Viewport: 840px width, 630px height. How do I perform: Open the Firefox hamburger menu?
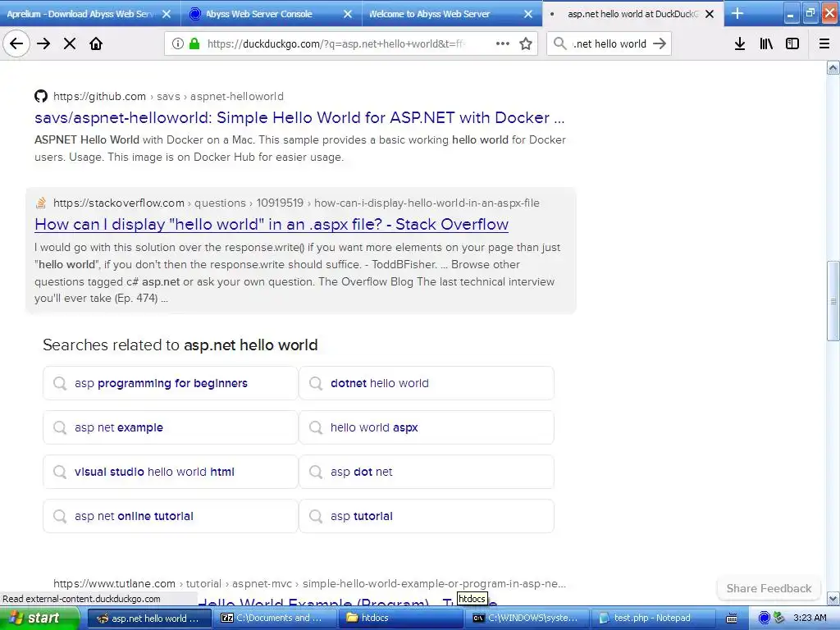tap(824, 43)
